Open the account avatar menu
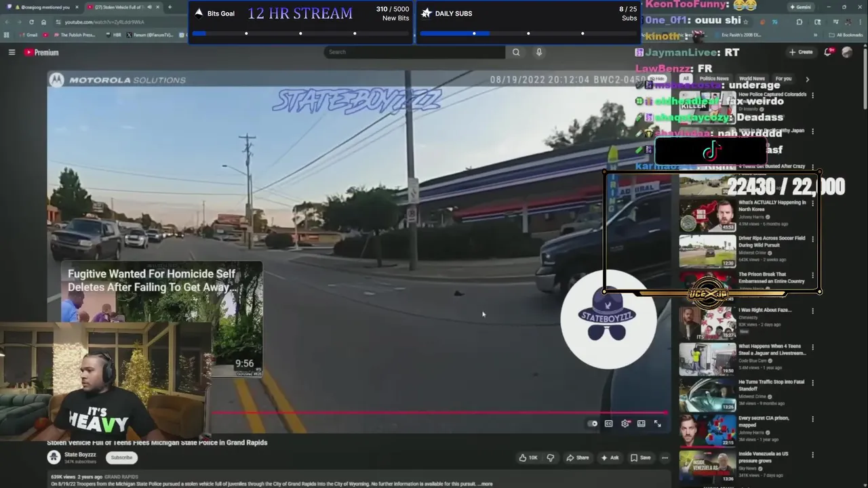Image resolution: width=868 pixels, height=488 pixels. click(847, 52)
